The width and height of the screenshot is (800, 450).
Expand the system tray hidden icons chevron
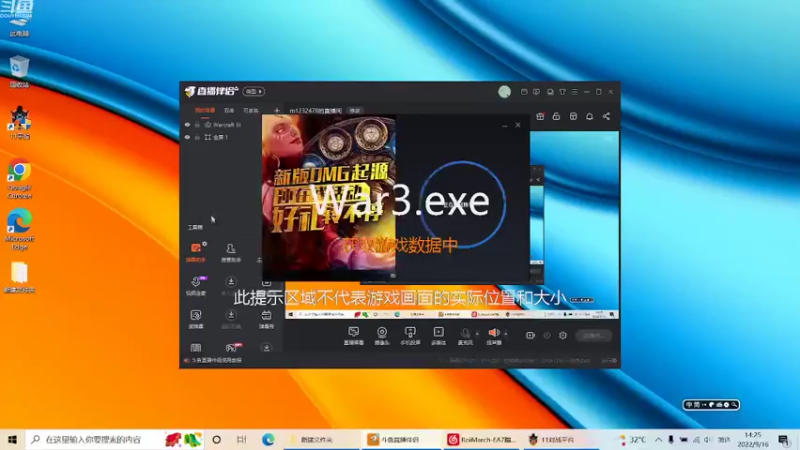659,440
